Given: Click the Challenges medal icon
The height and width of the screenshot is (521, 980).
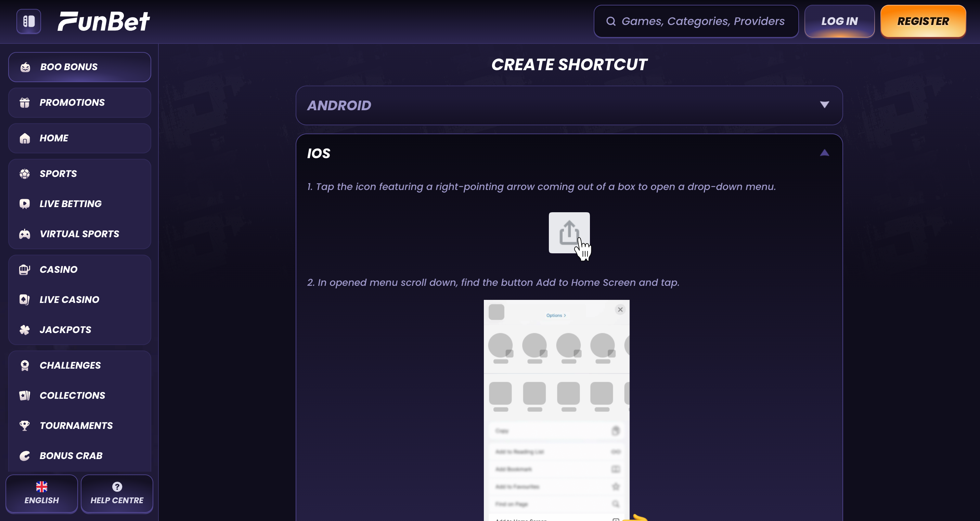Looking at the screenshot, I should 25,365.
